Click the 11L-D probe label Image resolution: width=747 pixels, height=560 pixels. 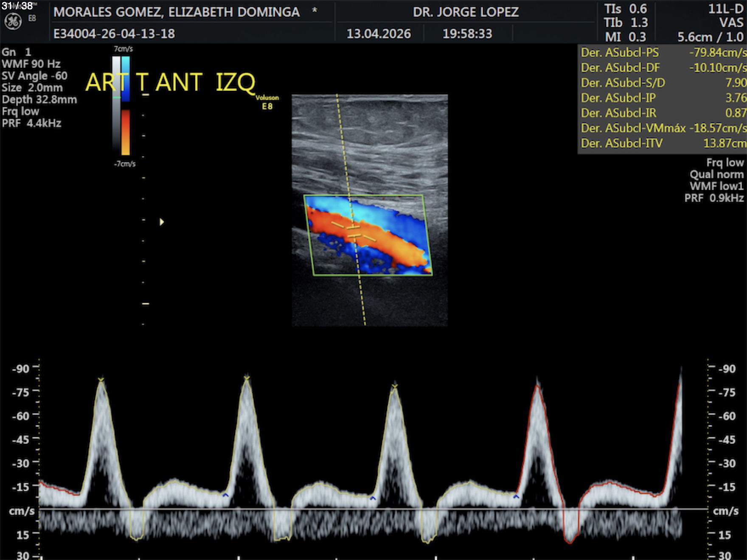pos(725,9)
